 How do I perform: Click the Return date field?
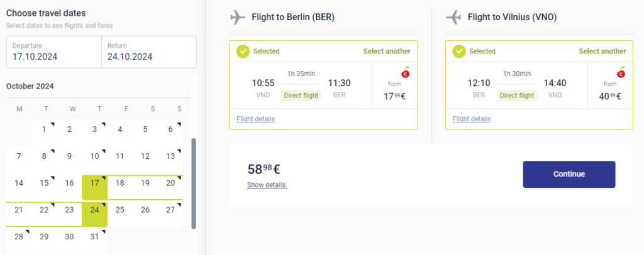coord(148,52)
